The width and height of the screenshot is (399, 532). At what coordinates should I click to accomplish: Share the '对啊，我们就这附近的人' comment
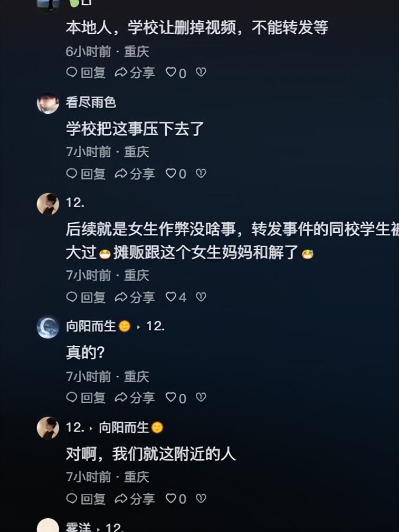click(135, 499)
